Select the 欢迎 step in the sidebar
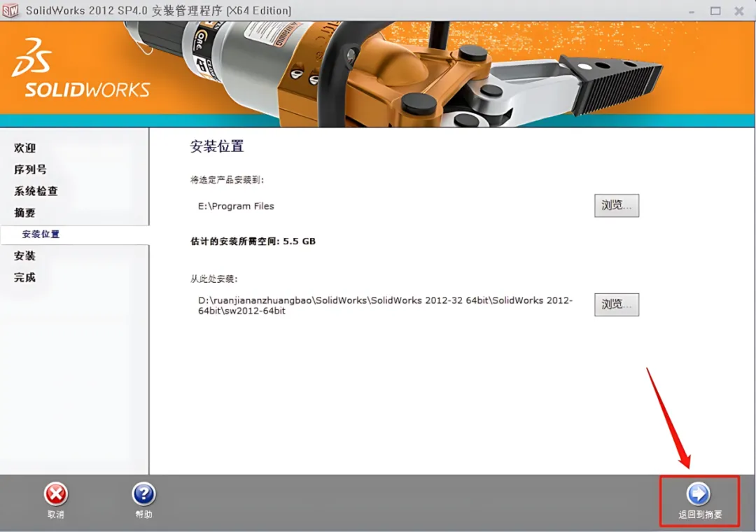 (24, 148)
